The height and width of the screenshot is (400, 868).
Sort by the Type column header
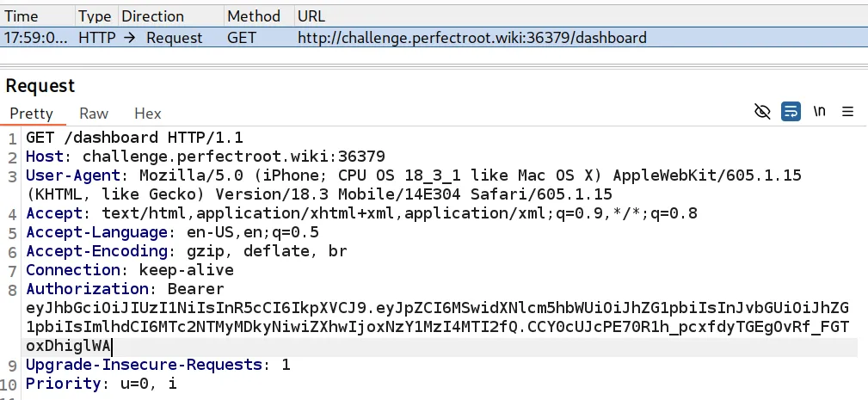[x=95, y=16]
